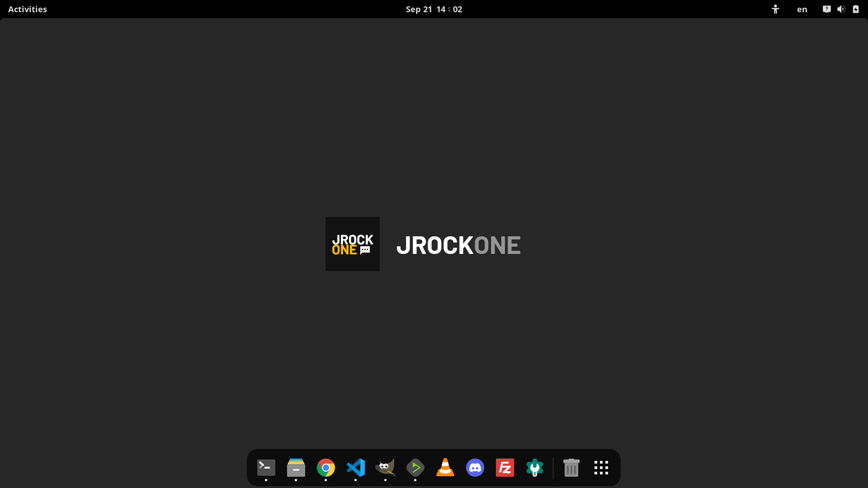Click the green arrow app icon in dock
This screenshot has height=488, width=868.
pos(415,468)
